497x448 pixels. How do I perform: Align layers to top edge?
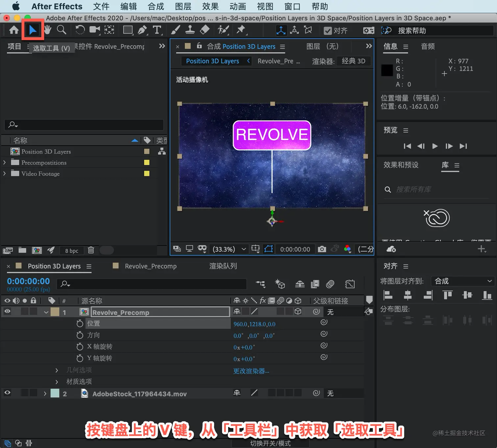point(447,295)
